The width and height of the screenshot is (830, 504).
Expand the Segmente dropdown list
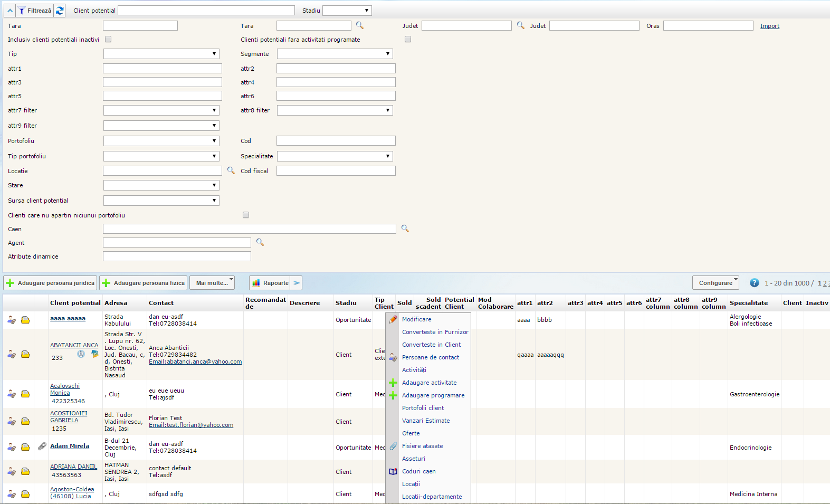[x=335, y=54]
